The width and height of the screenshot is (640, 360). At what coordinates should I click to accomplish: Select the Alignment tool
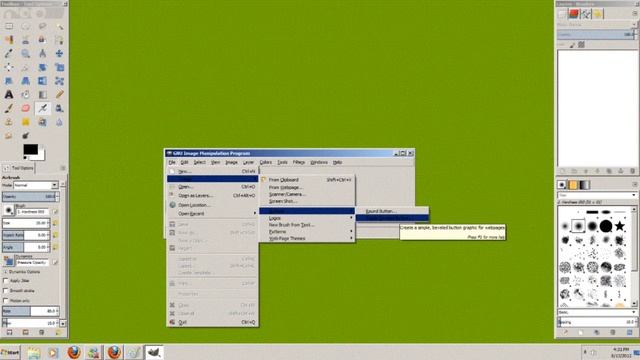tap(9, 67)
